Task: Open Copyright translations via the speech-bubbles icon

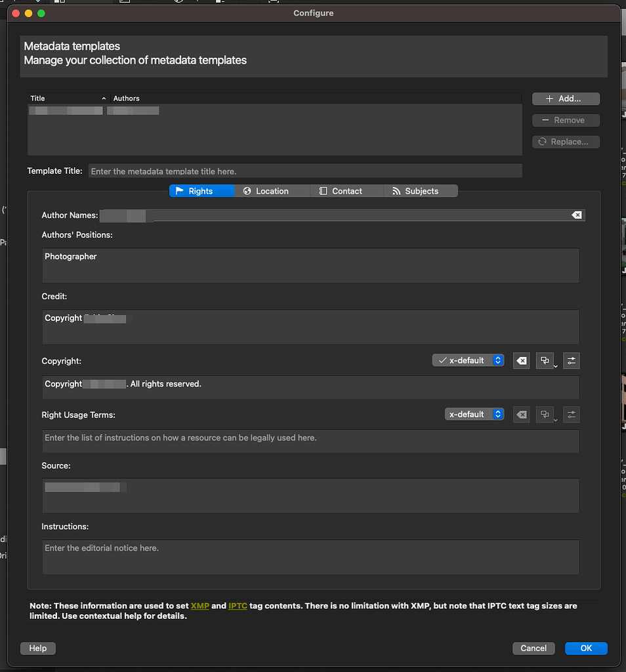Action: pos(544,359)
